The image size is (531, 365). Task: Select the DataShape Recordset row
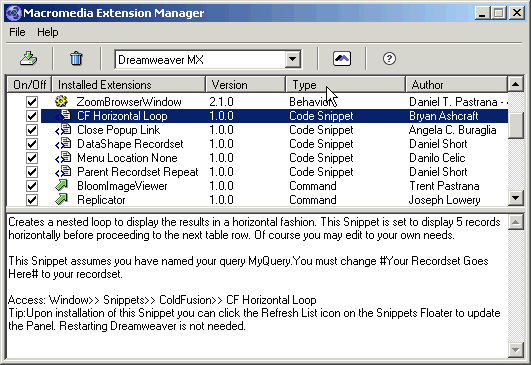[x=257, y=144]
